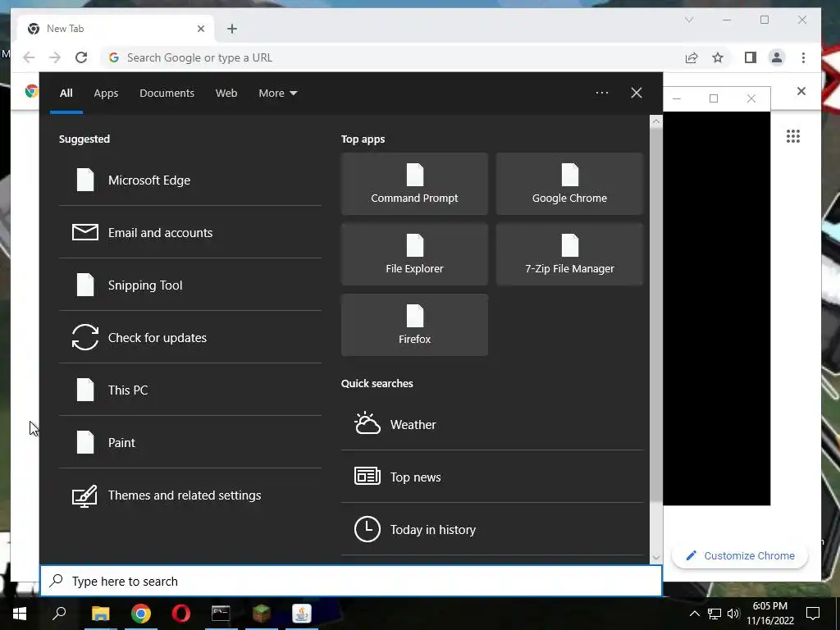Viewport: 840px width, 630px height.
Task: Switch to the Apps search tab
Action: tap(106, 94)
